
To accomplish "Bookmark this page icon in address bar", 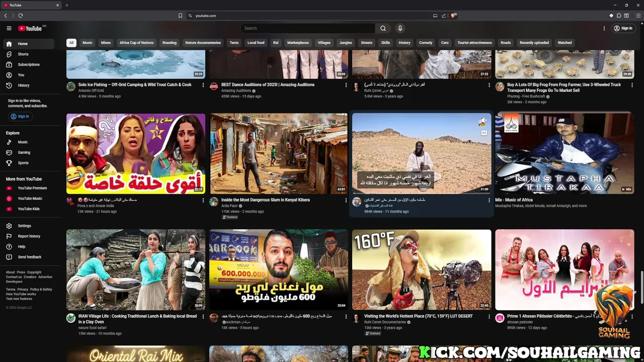I will tap(180, 16).
